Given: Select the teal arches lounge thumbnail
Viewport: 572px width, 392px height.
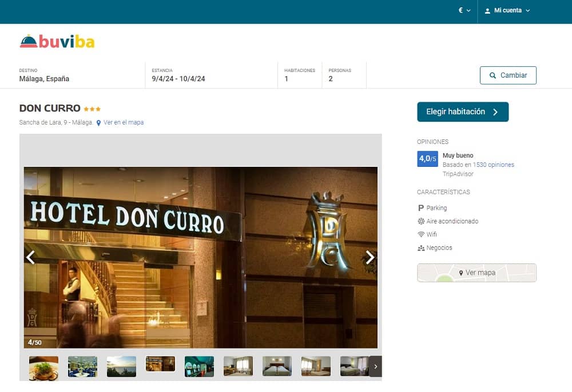Looking at the screenshot, I should click(199, 366).
